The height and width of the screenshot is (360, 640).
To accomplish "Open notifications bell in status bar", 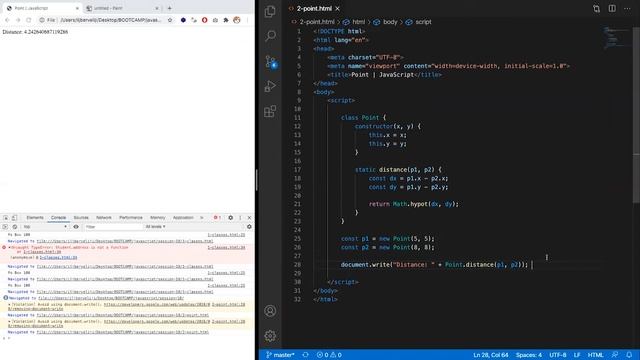I will pyautogui.click(x=629, y=355).
